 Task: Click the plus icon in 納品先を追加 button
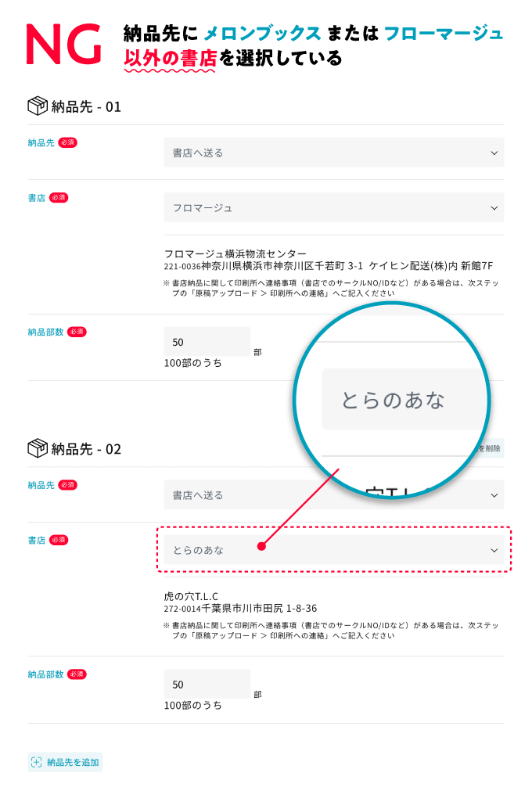coord(37,762)
